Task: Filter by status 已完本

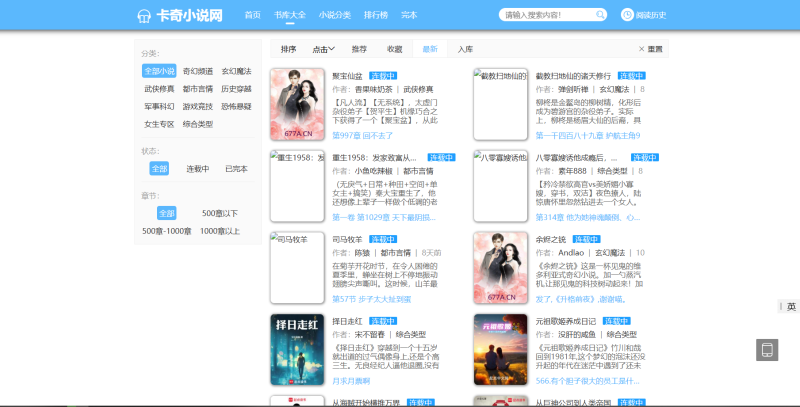Action: pyautogui.click(x=236, y=169)
